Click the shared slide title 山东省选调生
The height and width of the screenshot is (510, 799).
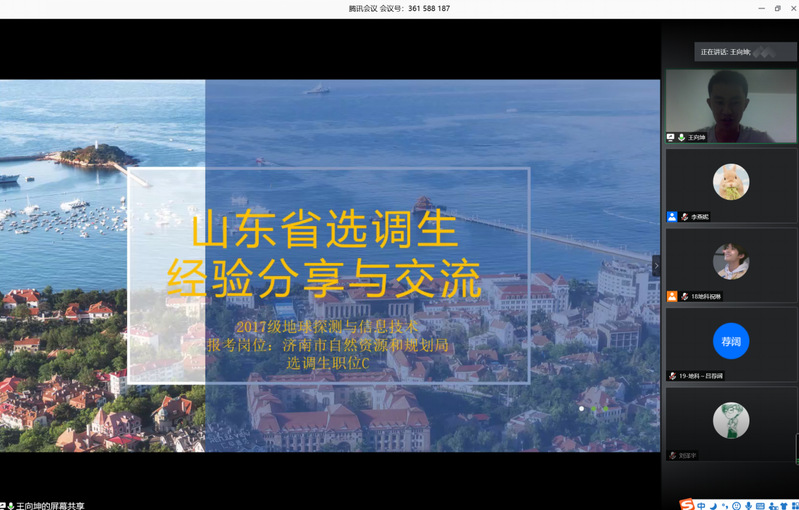(325, 230)
